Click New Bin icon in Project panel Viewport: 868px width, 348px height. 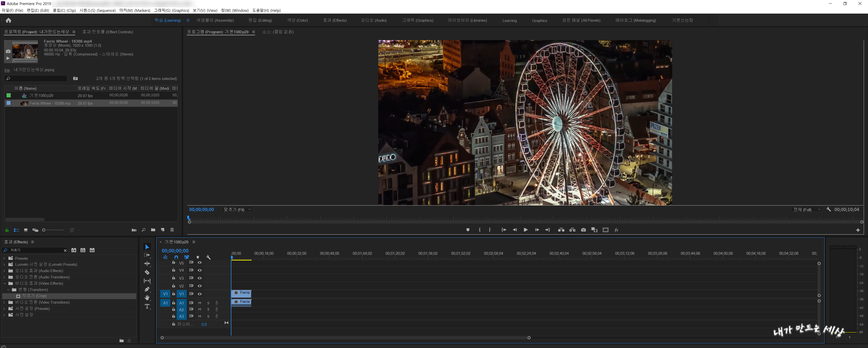point(153,230)
